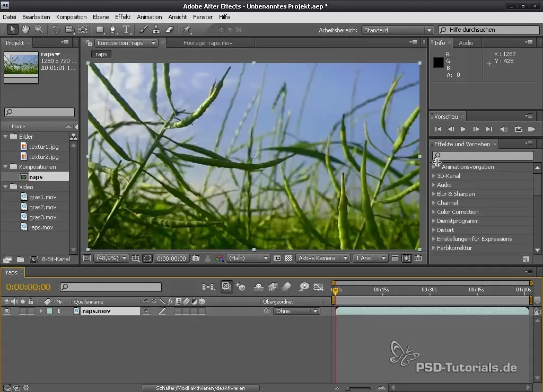This screenshot has height=392, width=543.
Task: Select the Selection arrow tool
Action: (13, 30)
